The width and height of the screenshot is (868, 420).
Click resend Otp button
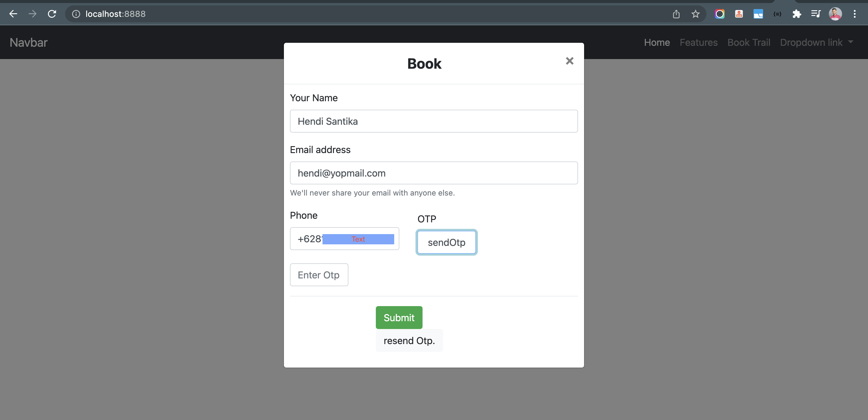click(x=409, y=340)
